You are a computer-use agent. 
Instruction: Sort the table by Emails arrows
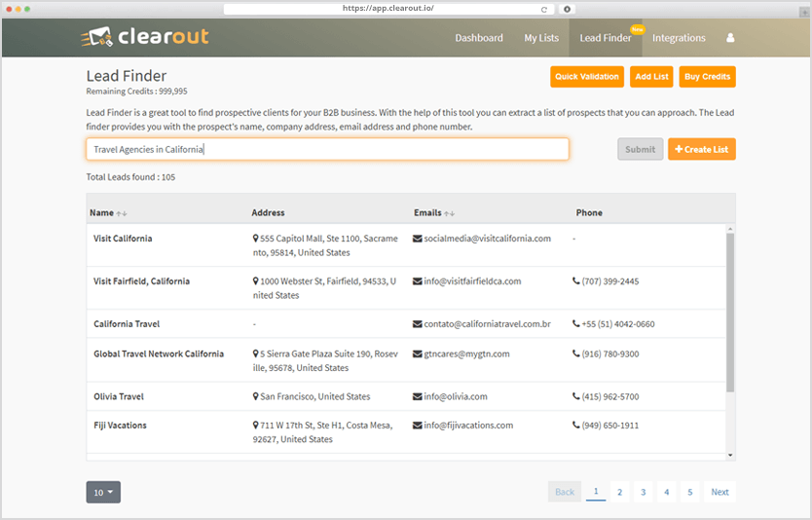pos(449,213)
